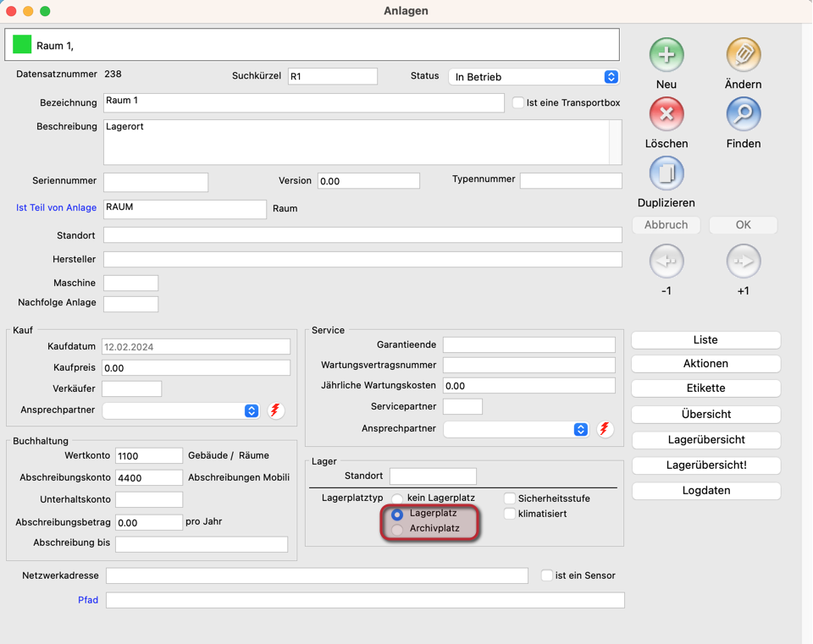Viewport: 813px width, 644px height.
Task: Click lightning icon beside Kauf Ansprechpartner
Action: pos(275,410)
